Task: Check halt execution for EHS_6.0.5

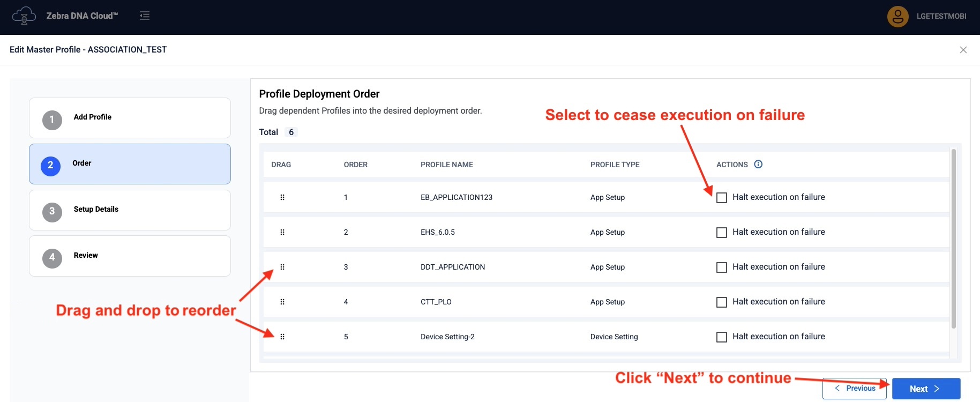Action: click(722, 233)
